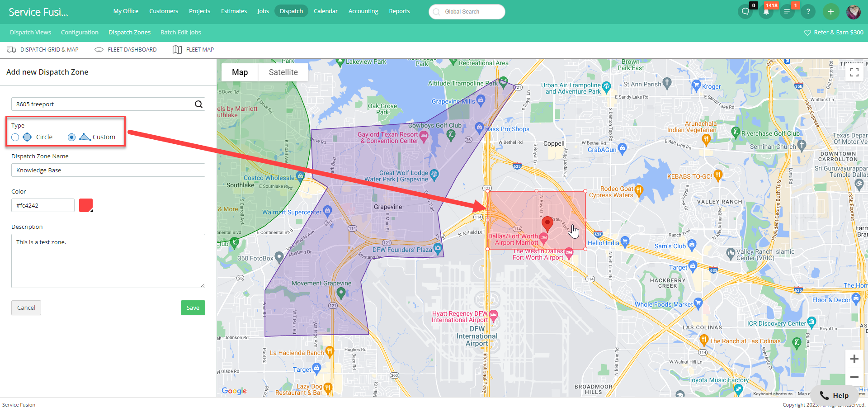This screenshot has width=868, height=412.
Task: Click the Description text area
Action: point(108,261)
